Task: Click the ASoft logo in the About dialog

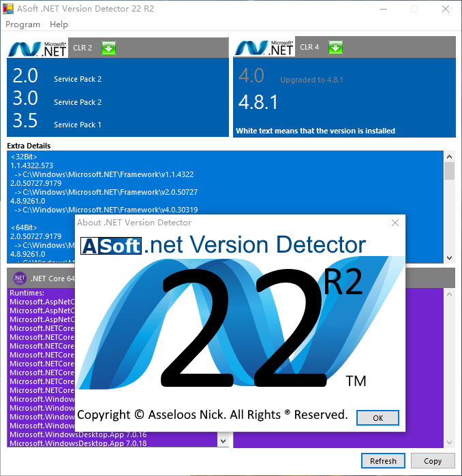Action: [111, 245]
